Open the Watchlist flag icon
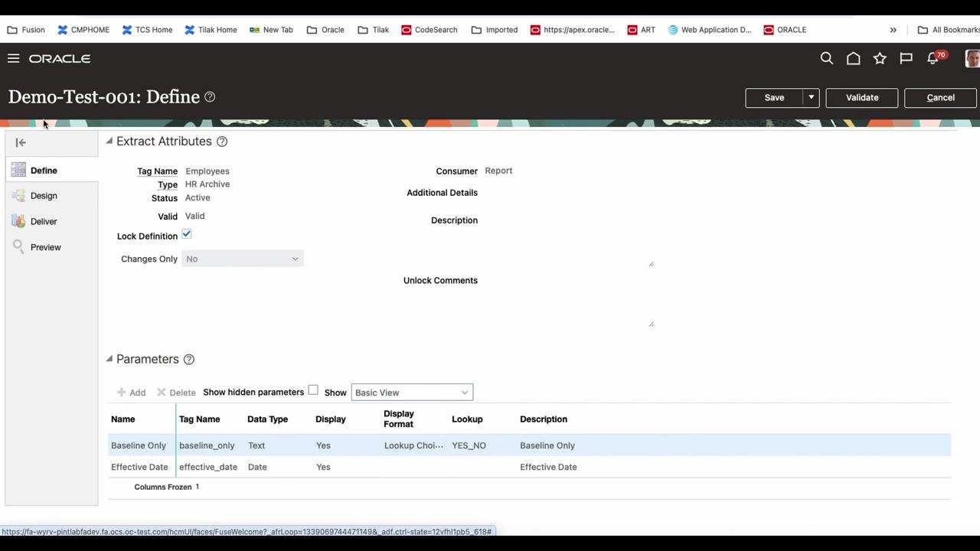The image size is (980, 551). pyautogui.click(x=906, y=58)
